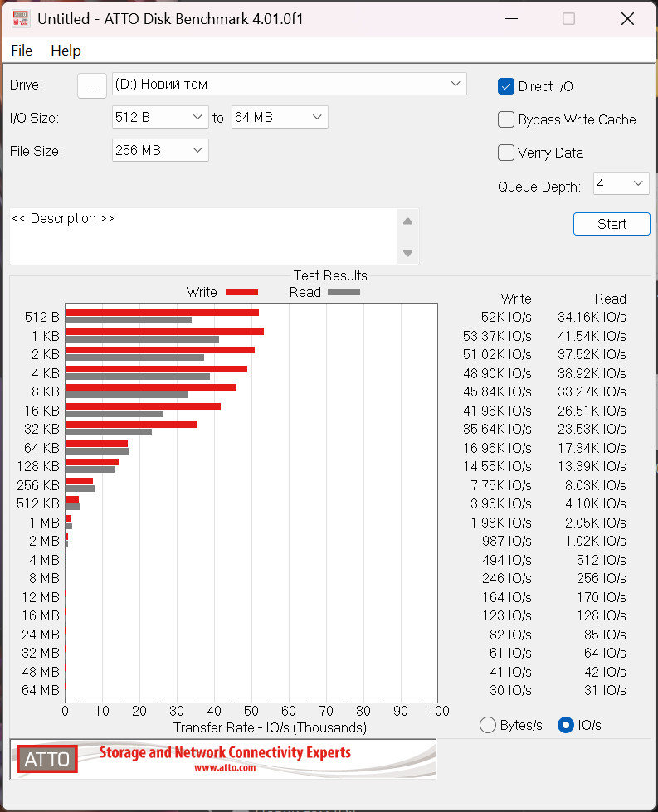658x812 pixels.
Task: Open the 512 B minimum I/O size dropdown
Action: 160,117
